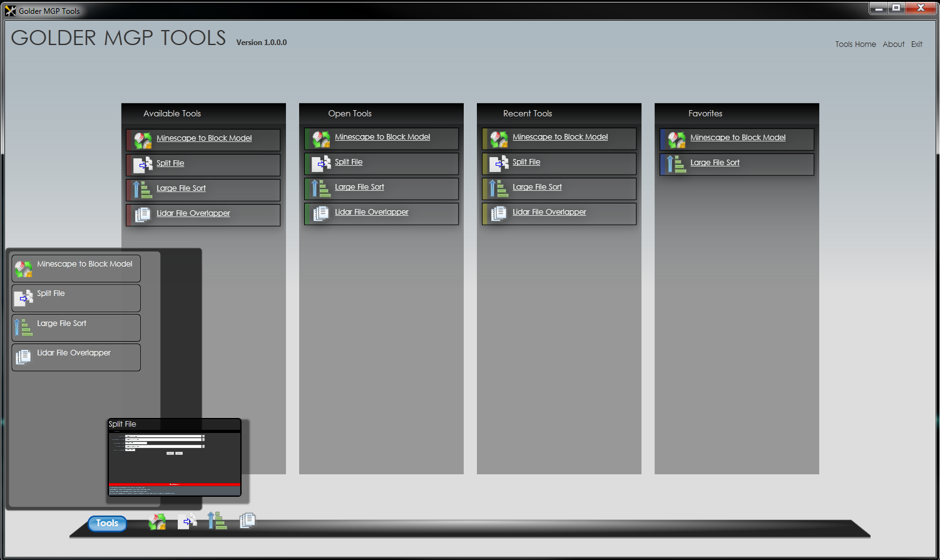Open Minescape to Block Model link in Available Tools

(x=204, y=138)
